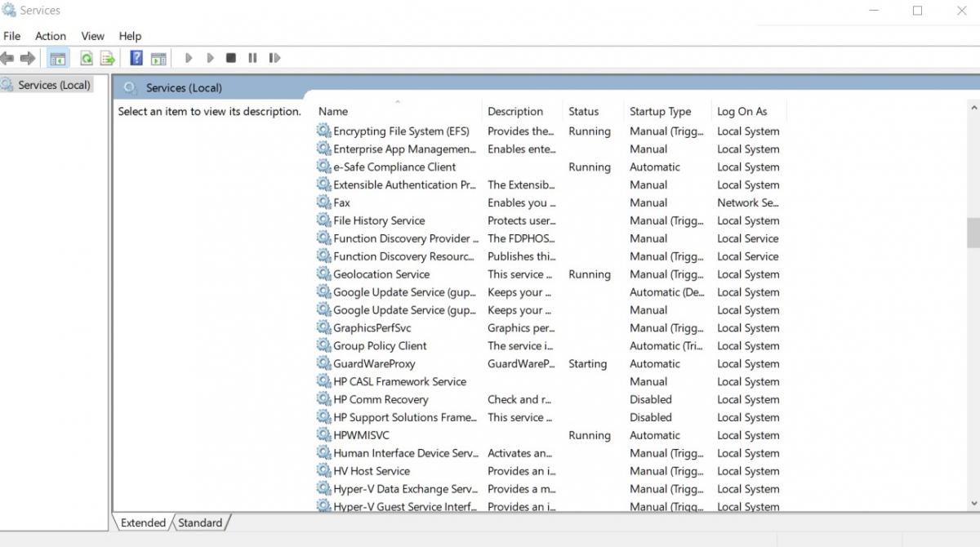The image size is (980, 547).
Task: Click the Protects user... description cell
Action: coord(521,220)
